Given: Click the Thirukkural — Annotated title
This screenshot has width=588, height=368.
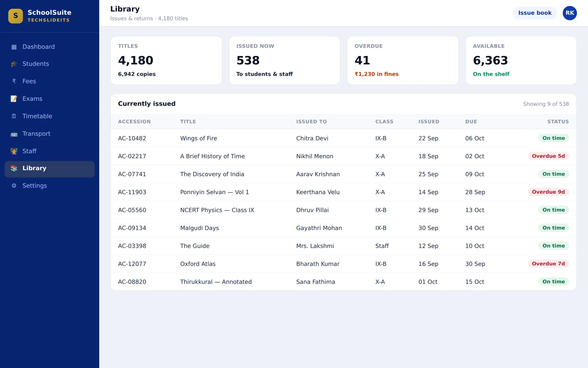Looking at the screenshot, I should pyautogui.click(x=216, y=282).
